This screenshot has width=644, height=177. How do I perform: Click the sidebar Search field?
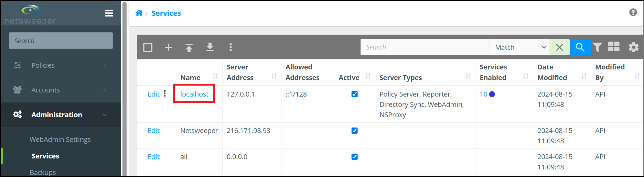[61, 41]
